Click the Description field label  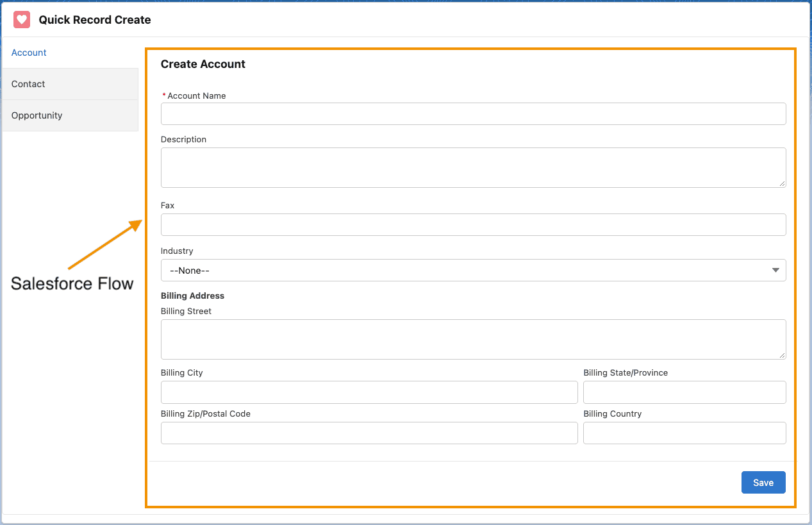pos(183,139)
